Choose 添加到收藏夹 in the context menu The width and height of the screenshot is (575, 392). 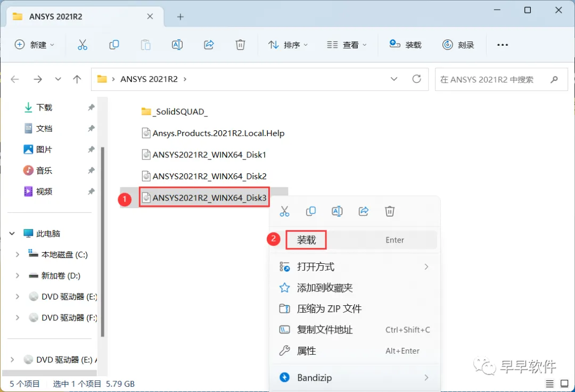[355, 288]
